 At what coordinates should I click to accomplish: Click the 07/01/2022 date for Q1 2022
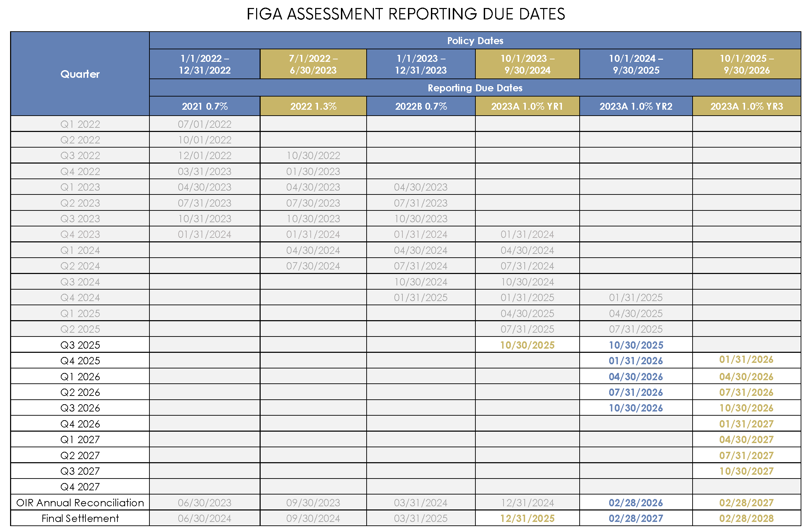click(x=205, y=124)
